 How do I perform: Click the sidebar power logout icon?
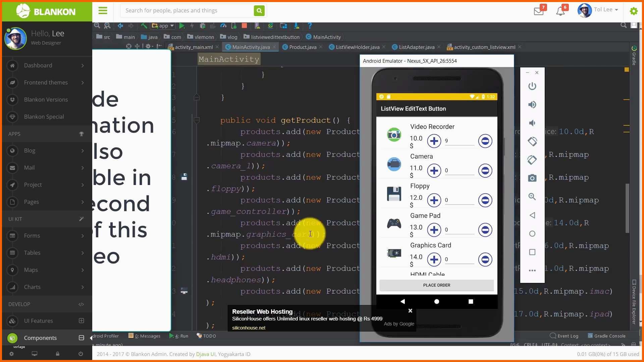click(80, 354)
